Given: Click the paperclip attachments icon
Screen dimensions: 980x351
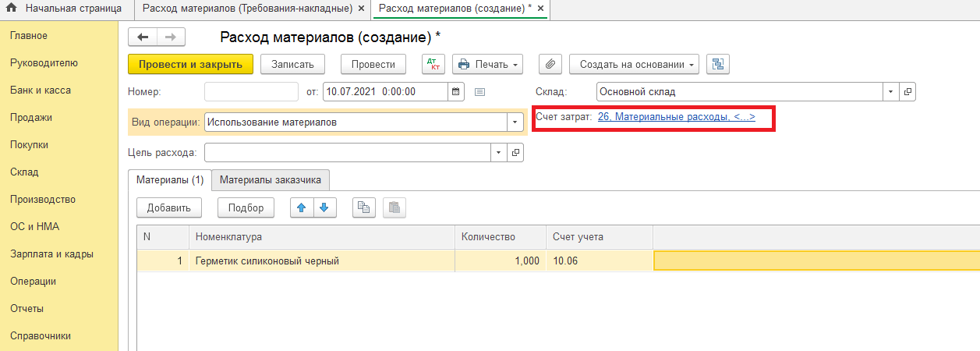Looking at the screenshot, I should tap(550, 65).
